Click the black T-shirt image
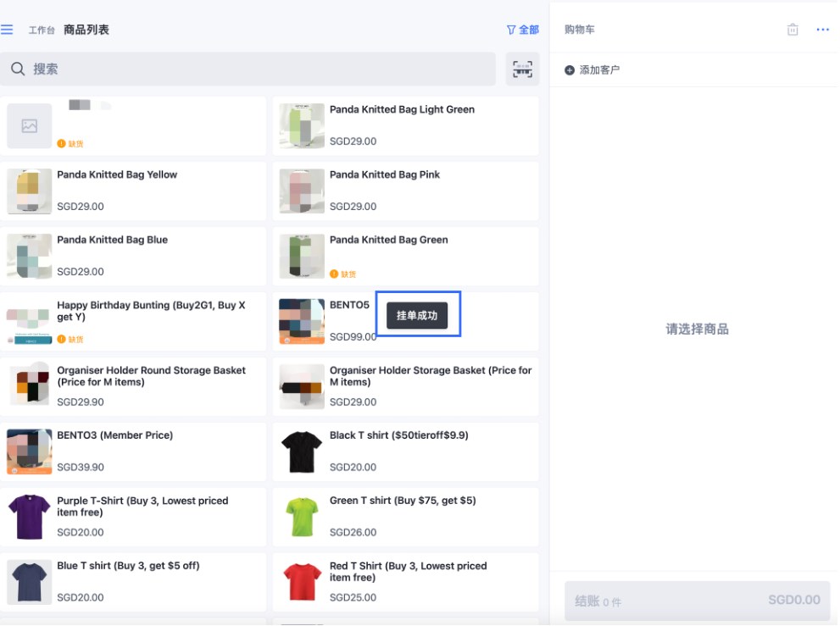This screenshot has width=840, height=626. pos(302,452)
